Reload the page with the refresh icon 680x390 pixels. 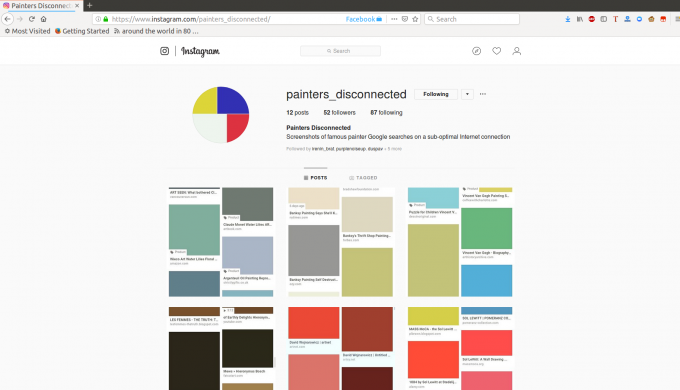[32, 19]
